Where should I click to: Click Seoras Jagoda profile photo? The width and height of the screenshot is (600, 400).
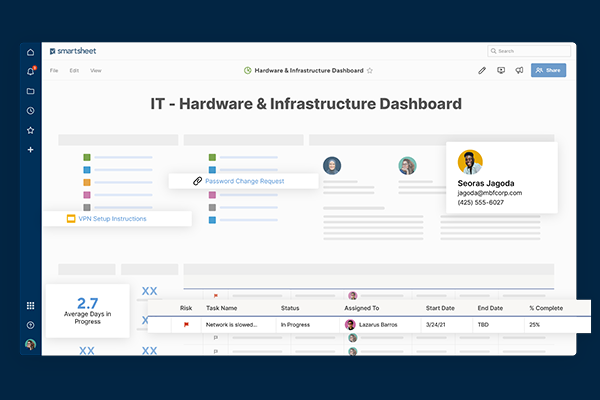[x=470, y=162]
